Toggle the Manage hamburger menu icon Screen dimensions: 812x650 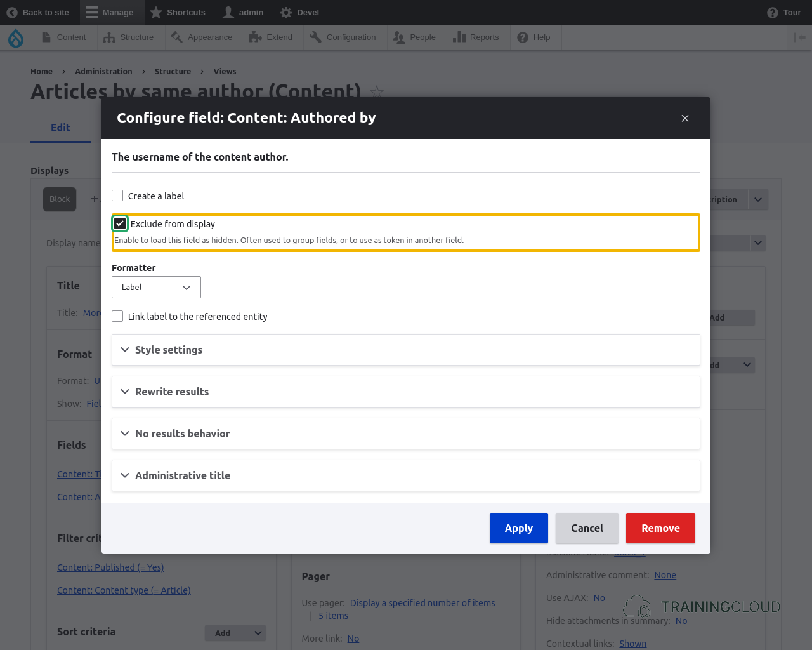[x=92, y=12]
